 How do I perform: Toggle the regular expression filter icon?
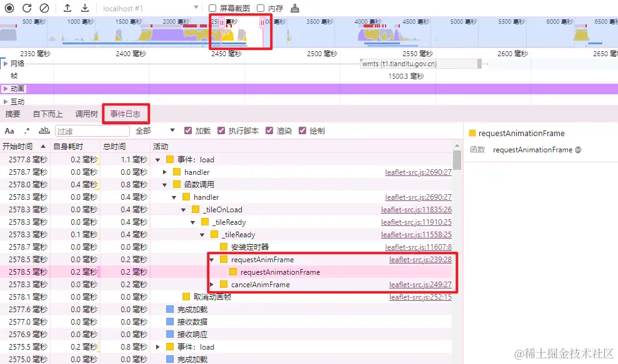(x=27, y=130)
